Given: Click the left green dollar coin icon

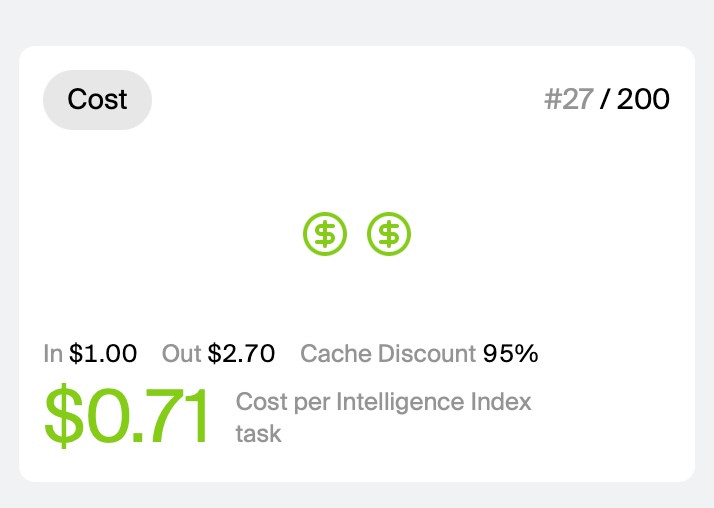Looking at the screenshot, I should [325, 234].
